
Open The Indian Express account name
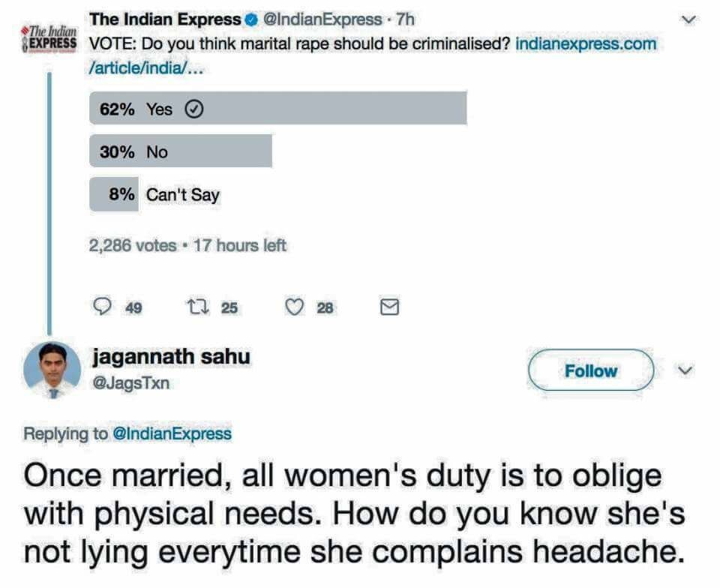pos(165,20)
